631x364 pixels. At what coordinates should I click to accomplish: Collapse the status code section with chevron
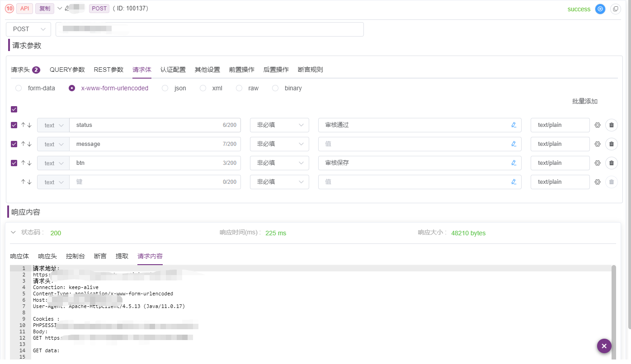tap(13, 233)
